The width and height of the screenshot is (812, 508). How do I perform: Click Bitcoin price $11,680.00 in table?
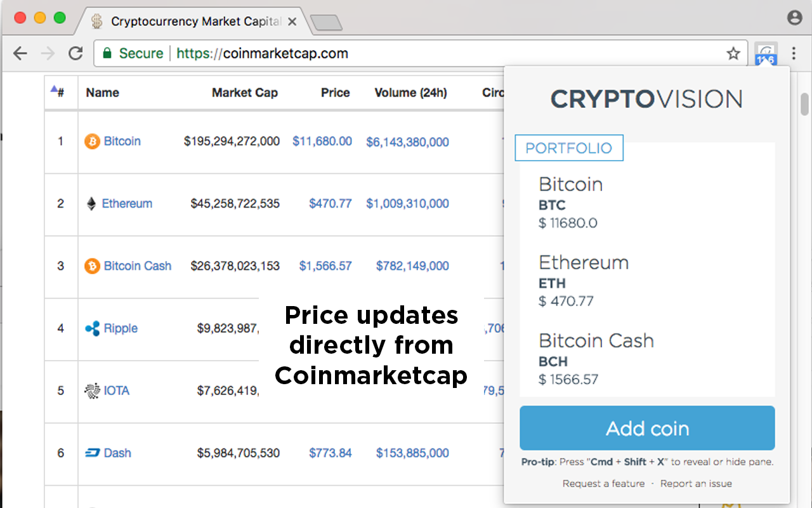[322, 141]
